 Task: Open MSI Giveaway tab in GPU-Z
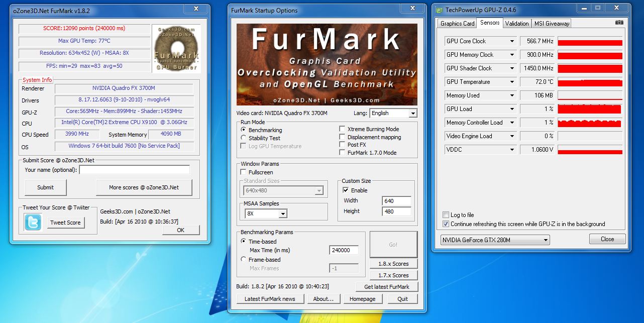click(x=552, y=24)
